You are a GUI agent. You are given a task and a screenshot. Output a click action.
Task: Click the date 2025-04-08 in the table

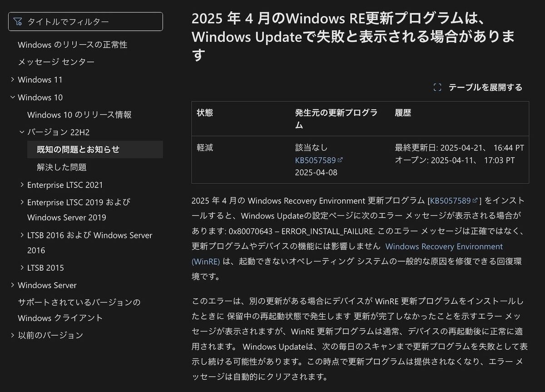pos(316,172)
